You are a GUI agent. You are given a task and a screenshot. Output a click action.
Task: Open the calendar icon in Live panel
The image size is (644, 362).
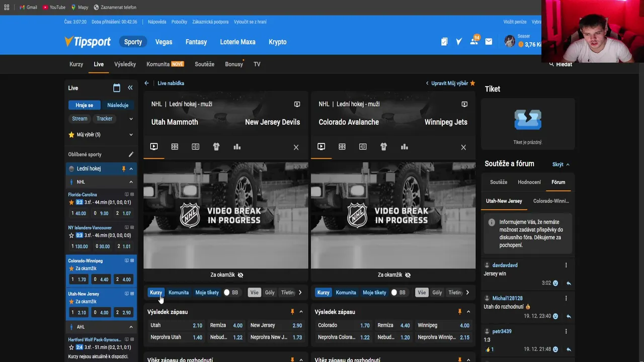coord(117,88)
